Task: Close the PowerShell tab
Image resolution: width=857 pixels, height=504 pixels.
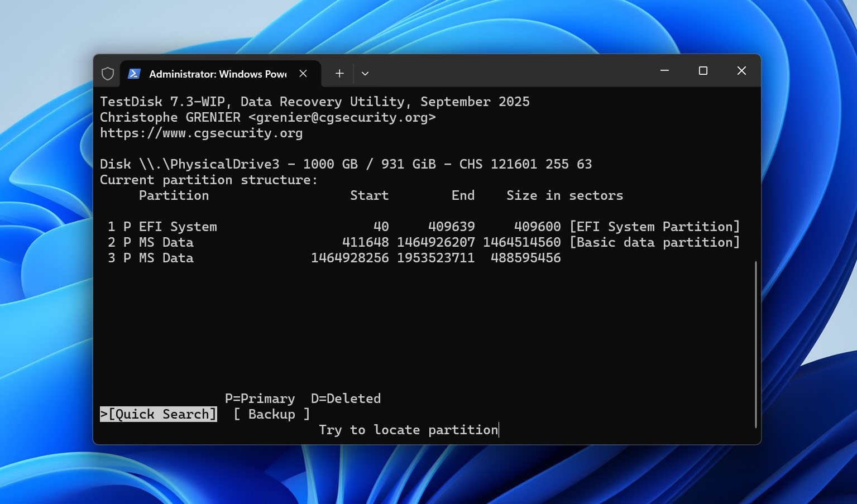Action: pos(303,74)
